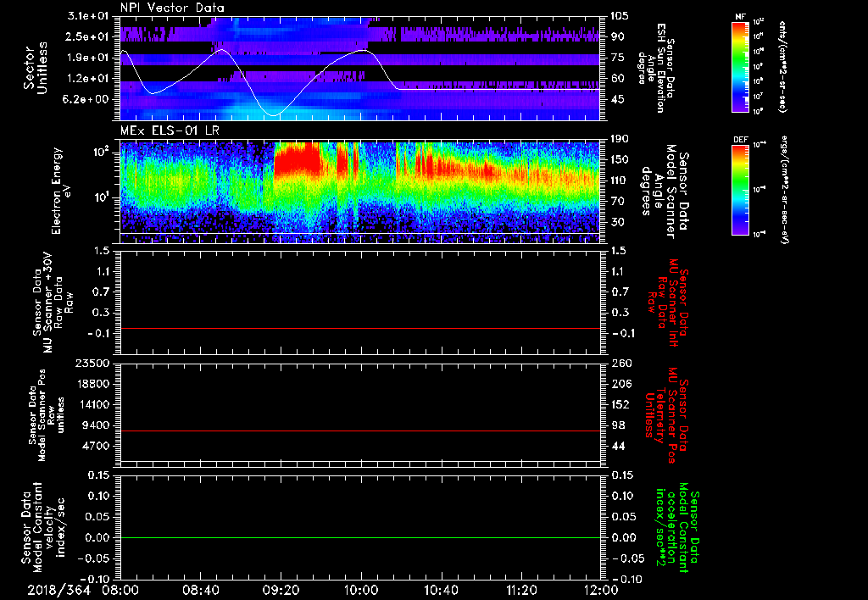Click the 10:40 time tick label
Screen dimensions: 868x600
tap(441, 590)
